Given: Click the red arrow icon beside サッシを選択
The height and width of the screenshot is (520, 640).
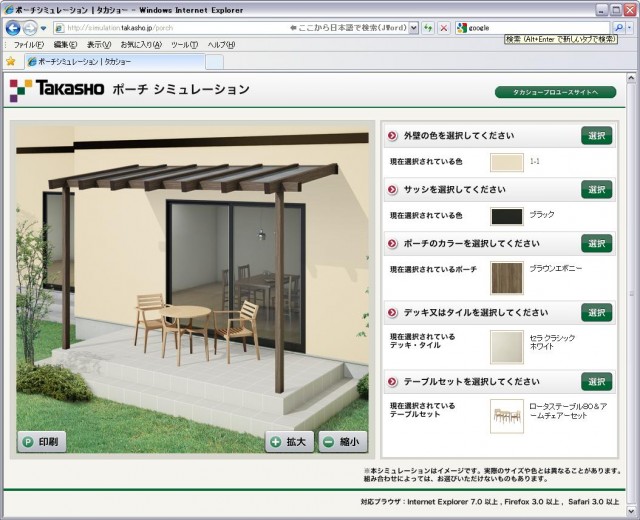Looking at the screenshot, I should pos(392,188).
